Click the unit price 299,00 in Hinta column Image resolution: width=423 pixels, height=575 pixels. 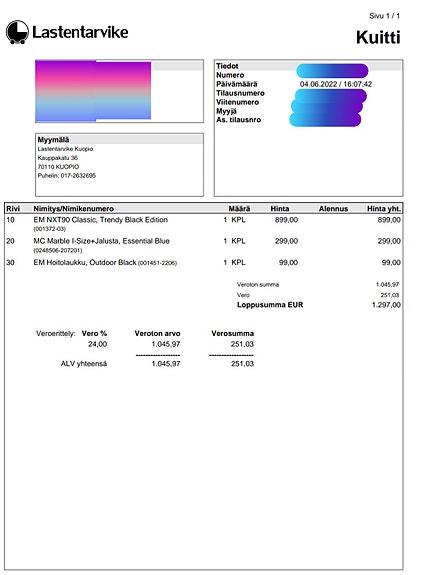pyautogui.click(x=286, y=241)
